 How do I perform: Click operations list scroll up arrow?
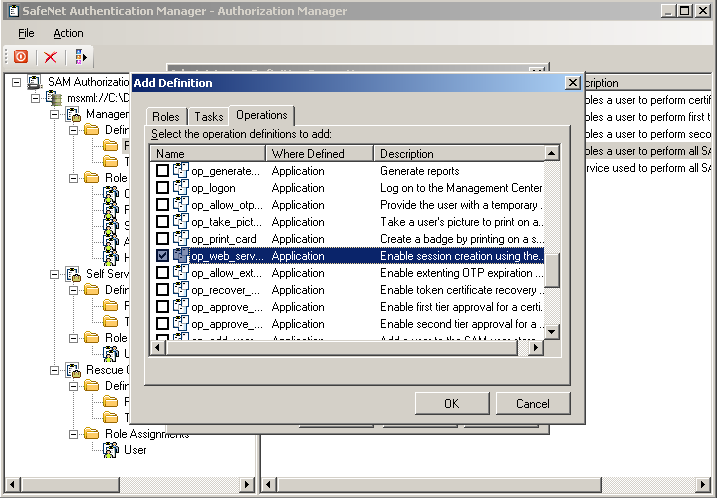pos(552,153)
